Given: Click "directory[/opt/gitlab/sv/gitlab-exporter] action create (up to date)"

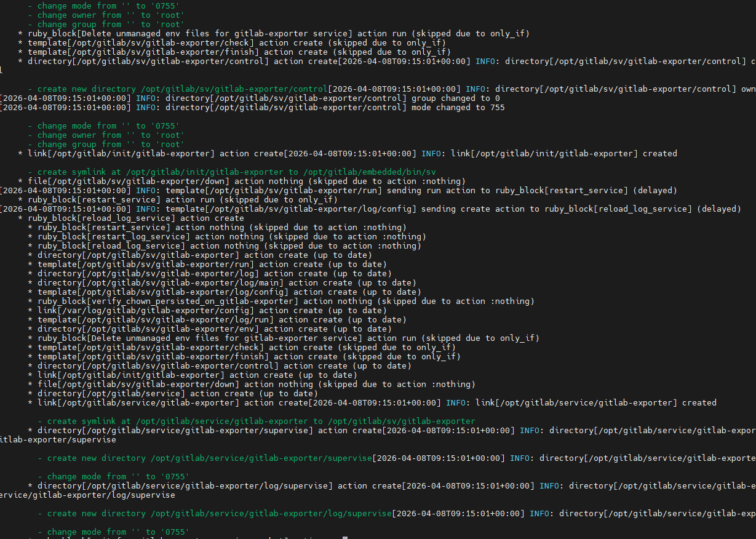Looking at the screenshot, I should (x=205, y=255).
